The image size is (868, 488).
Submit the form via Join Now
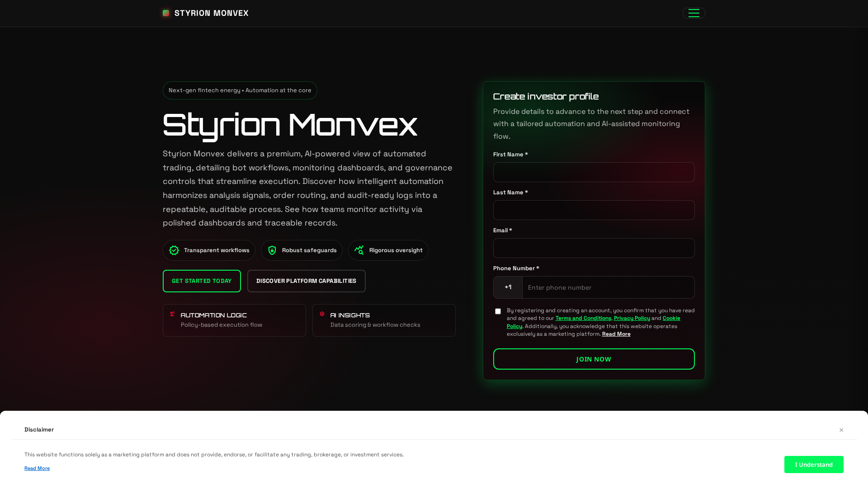pos(594,359)
